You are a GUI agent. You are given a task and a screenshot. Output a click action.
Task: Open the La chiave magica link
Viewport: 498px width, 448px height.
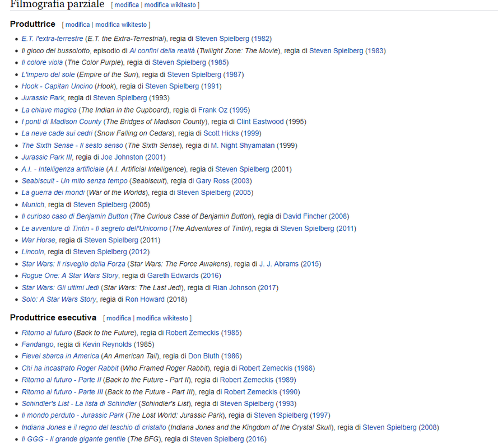point(49,110)
